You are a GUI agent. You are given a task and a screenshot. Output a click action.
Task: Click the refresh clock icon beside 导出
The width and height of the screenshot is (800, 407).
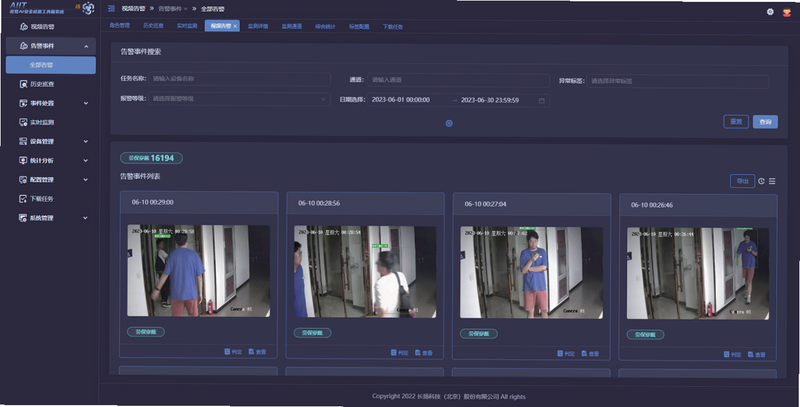coord(761,181)
